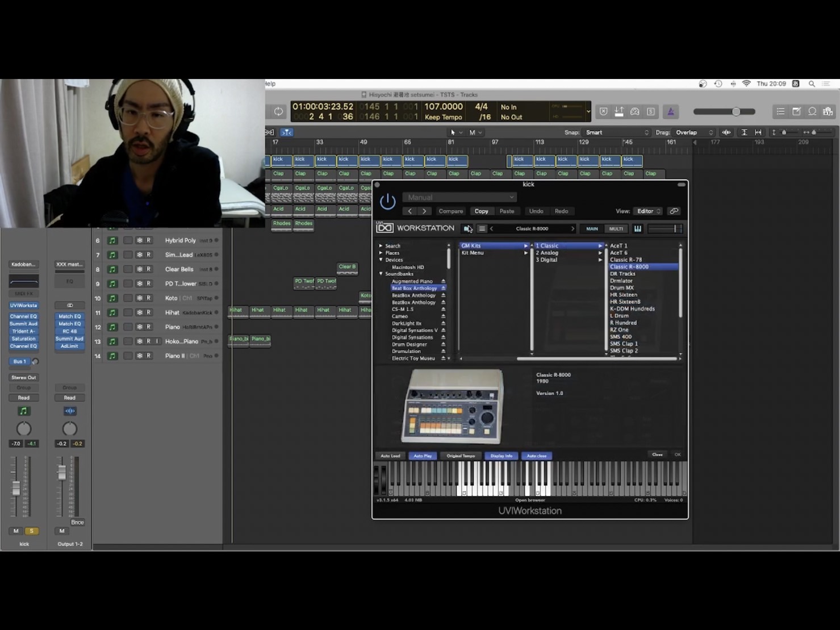Viewport: 840px width, 630px height.
Task: Click the Compare button
Action: (450, 211)
